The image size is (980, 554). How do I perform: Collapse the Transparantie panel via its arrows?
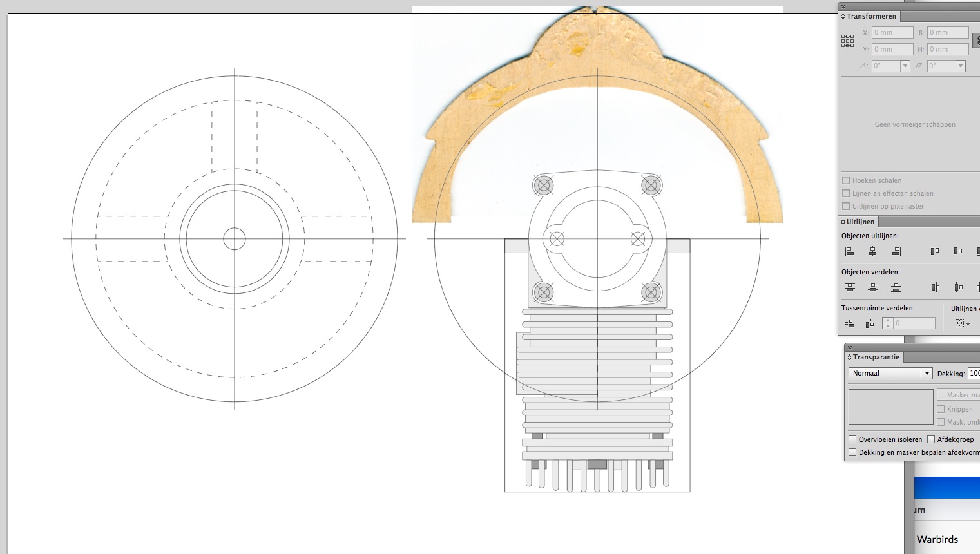(x=849, y=357)
